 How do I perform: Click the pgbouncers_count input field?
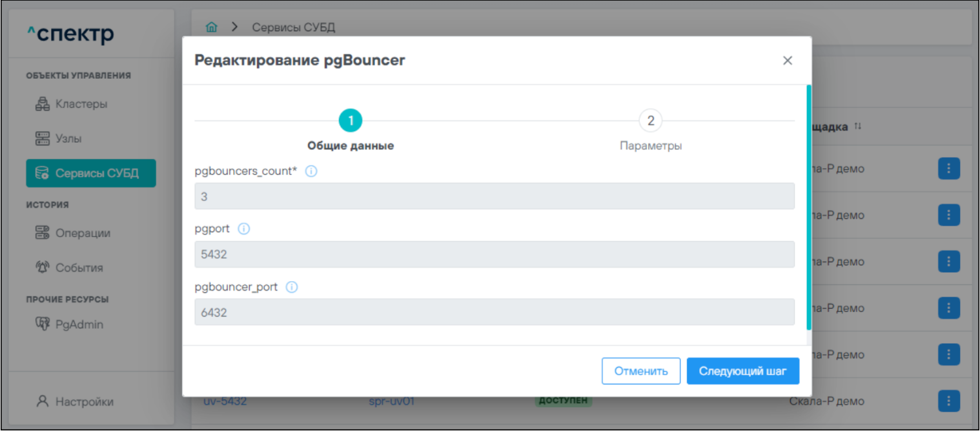click(x=494, y=196)
